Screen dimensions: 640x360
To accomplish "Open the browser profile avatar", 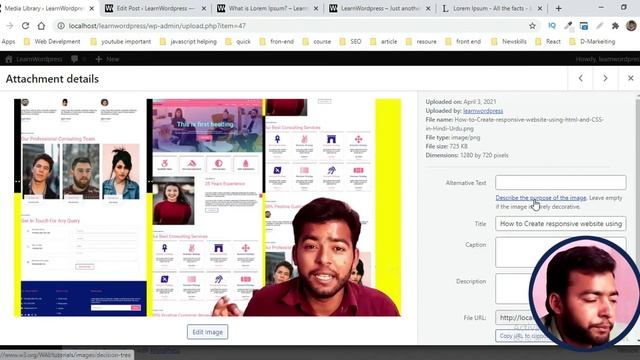I will (x=631, y=26).
